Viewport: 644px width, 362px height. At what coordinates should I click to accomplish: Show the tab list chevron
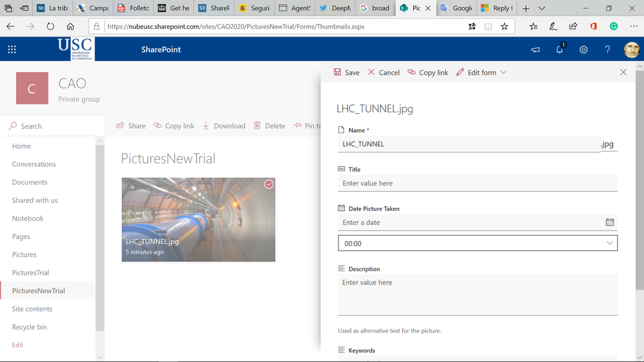(542, 8)
